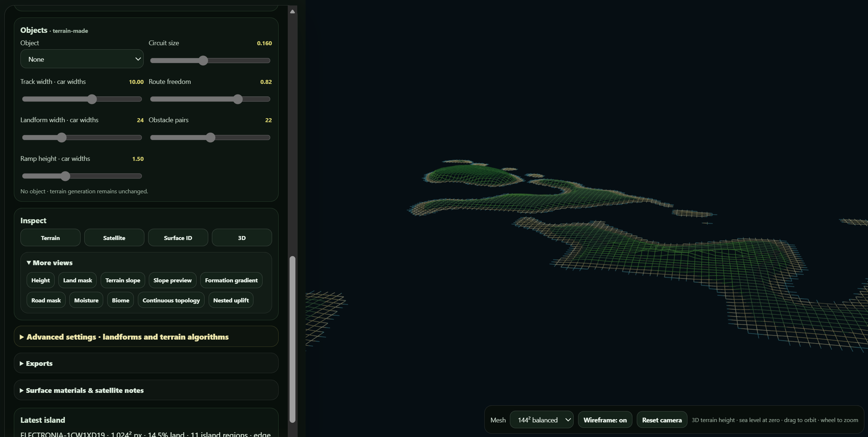The height and width of the screenshot is (437, 868).
Task: Show the Biome view
Action: pos(120,300)
